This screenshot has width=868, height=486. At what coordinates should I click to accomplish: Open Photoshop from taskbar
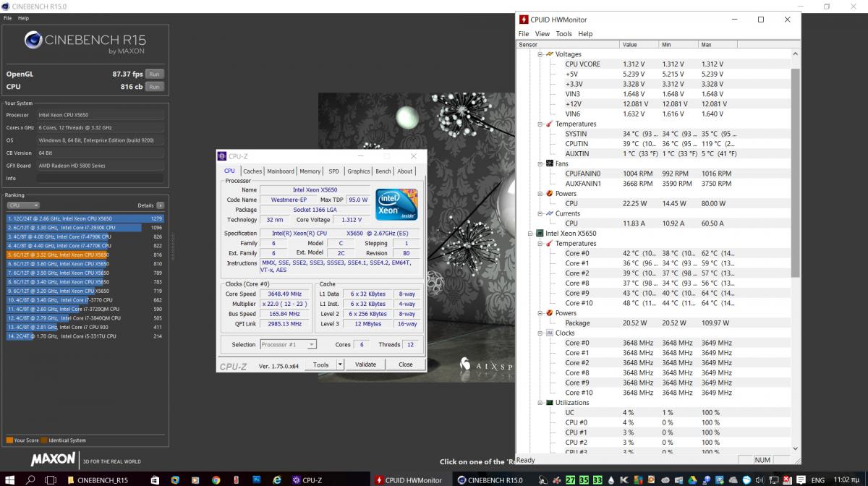[x=256, y=479]
